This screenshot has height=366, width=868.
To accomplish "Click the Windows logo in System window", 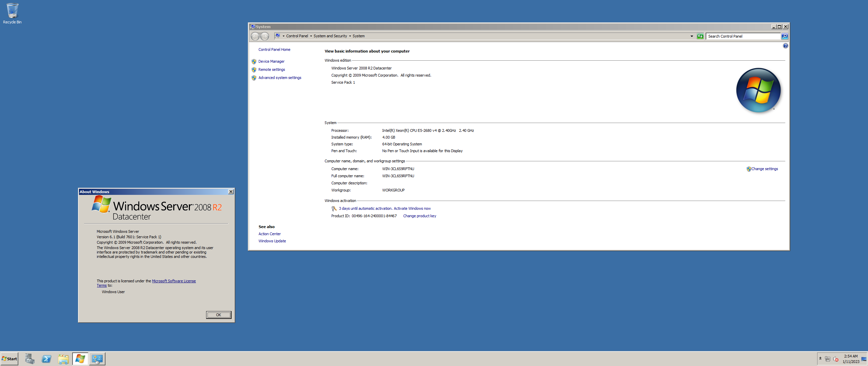I will [758, 90].
